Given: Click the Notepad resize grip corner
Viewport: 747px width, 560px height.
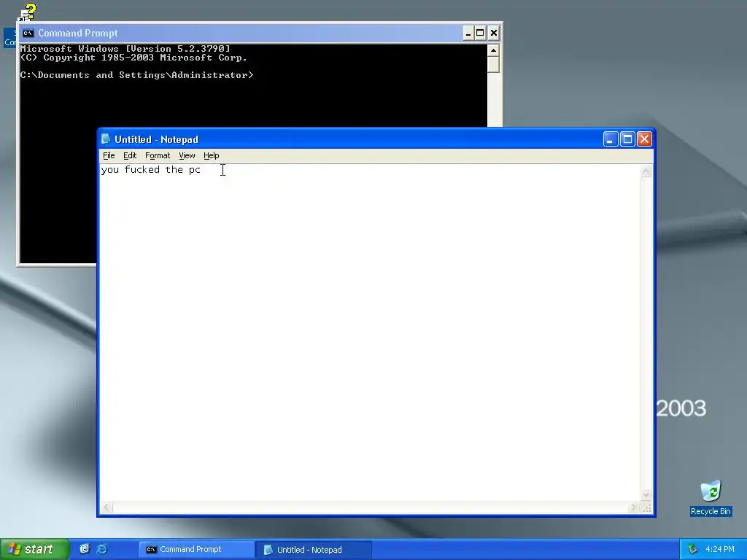Looking at the screenshot, I should tap(646, 507).
